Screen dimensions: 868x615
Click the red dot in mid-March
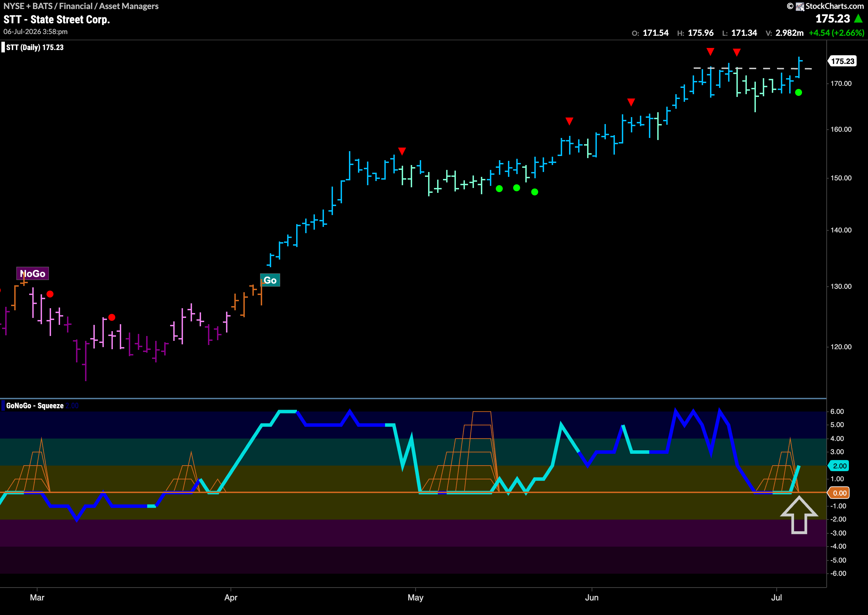click(x=111, y=317)
